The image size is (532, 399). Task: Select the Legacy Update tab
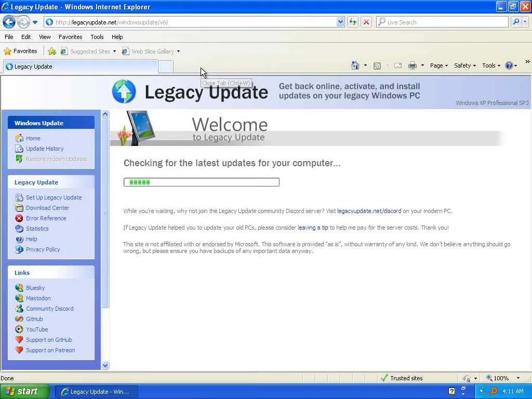tap(81, 66)
